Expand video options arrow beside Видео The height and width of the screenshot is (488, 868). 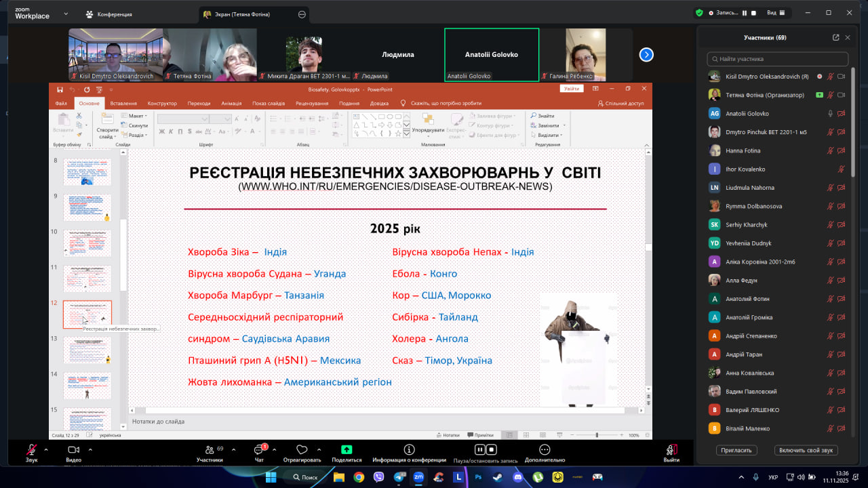click(88, 449)
